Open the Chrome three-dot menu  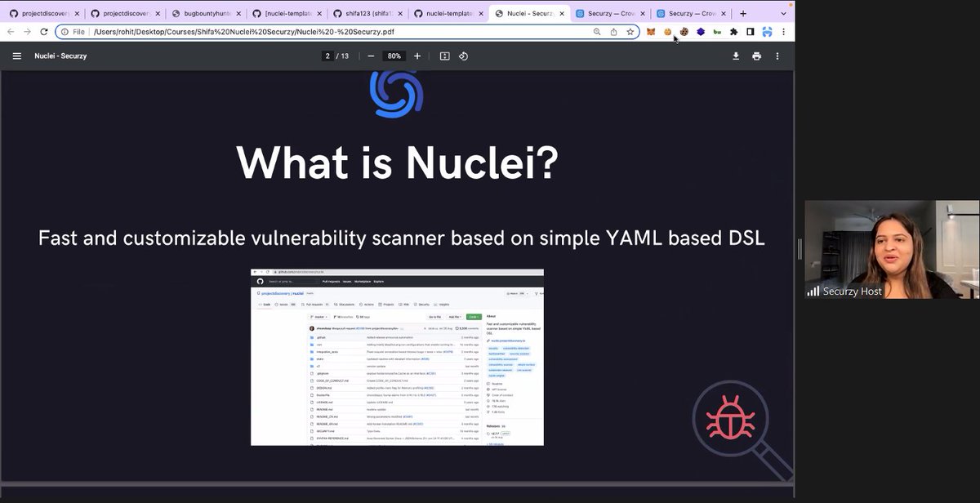783,32
